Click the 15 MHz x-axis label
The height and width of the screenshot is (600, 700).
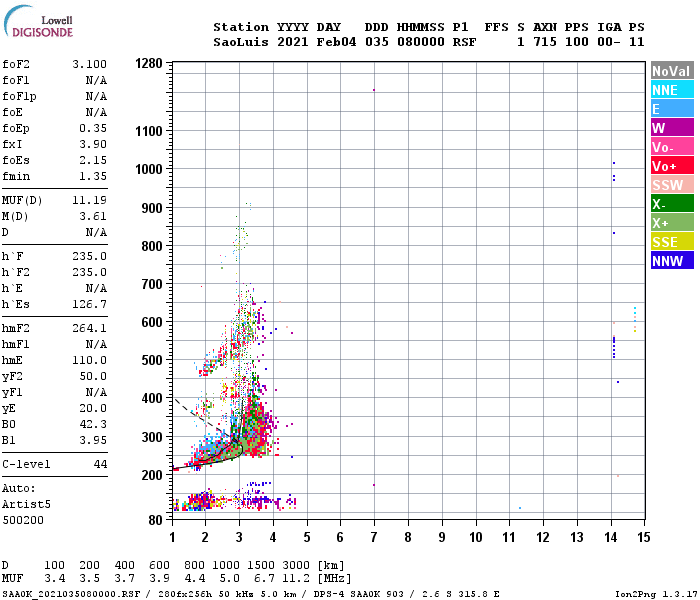coord(643,537)
